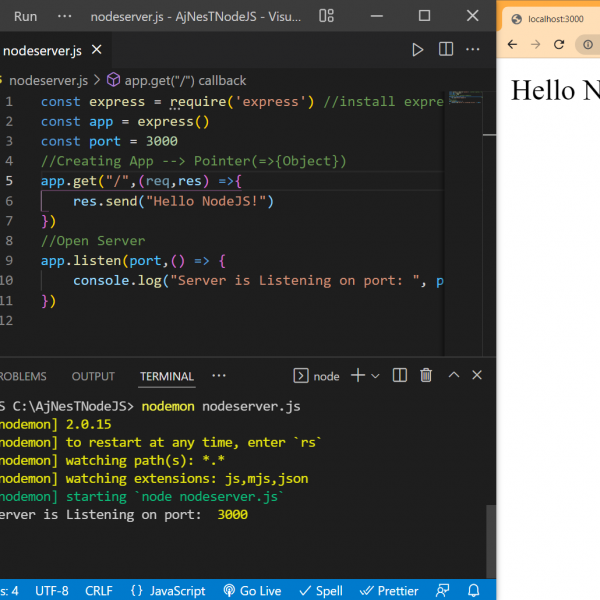This screenshot has height=600, width=600.
Task: Toggle Spell checker in status bar
Action: [322, 590]
